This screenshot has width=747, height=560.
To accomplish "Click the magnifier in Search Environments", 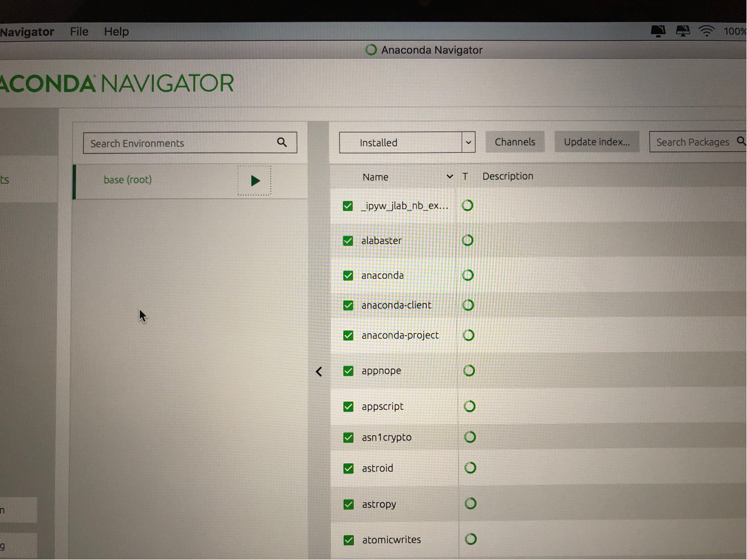I will [x=282, y=142].
